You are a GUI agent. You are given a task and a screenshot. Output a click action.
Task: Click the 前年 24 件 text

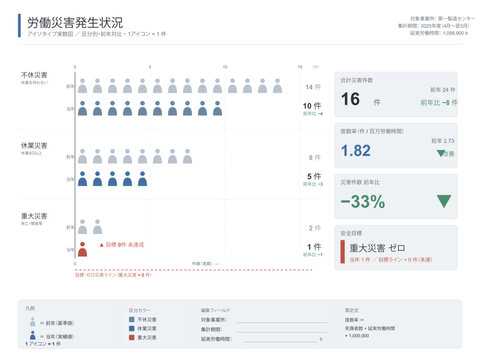pyautogui.click(x=443, y=90)
